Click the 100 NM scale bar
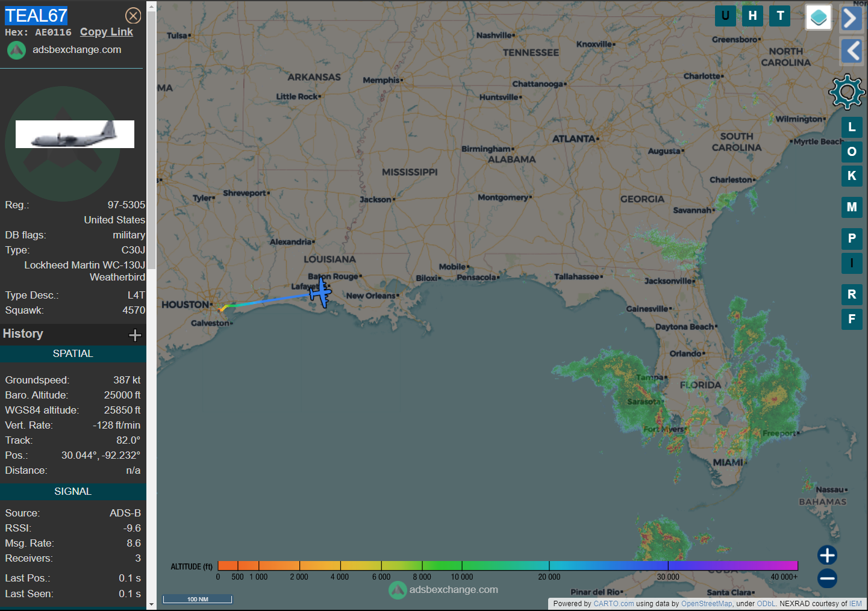The width and height of the screenshot is (868, 611). click(198, 599)
